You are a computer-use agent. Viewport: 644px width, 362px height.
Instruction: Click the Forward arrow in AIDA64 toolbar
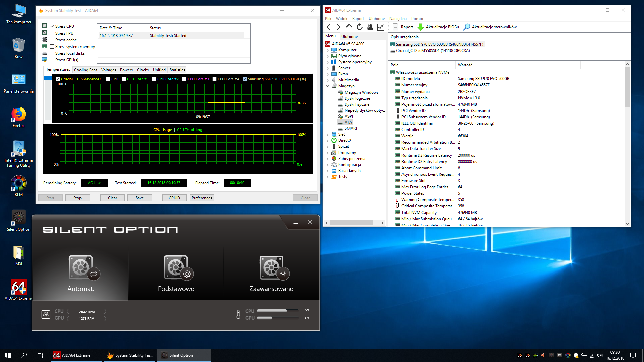(x=339, y=27)
